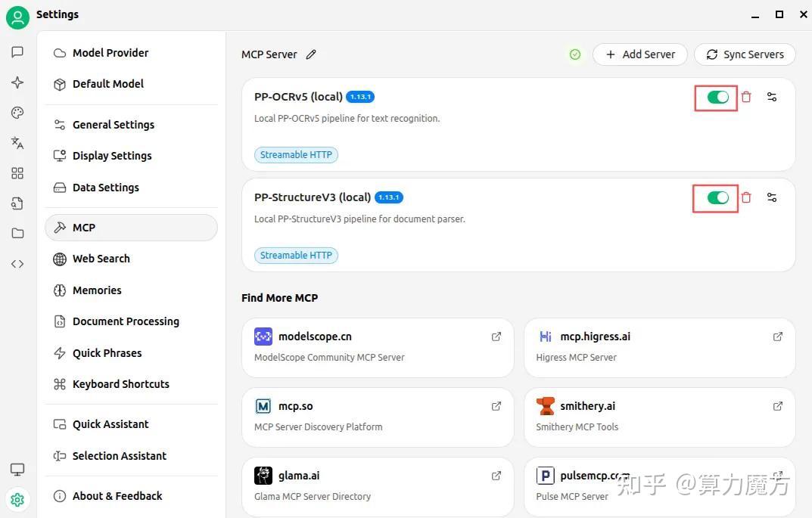Screen dimensions: 812x518
Task: Open the files folder sidebar icon
Action: pyautogui.click(x=17, y=234)
